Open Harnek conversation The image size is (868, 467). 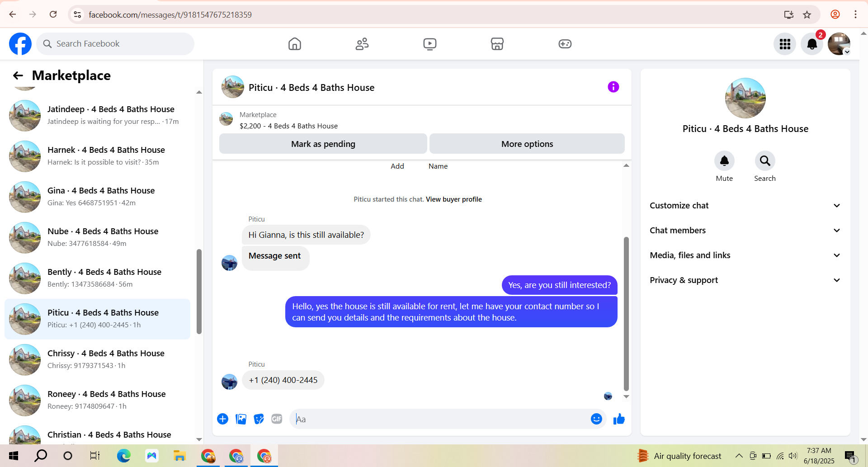click(x=97, y=156)
